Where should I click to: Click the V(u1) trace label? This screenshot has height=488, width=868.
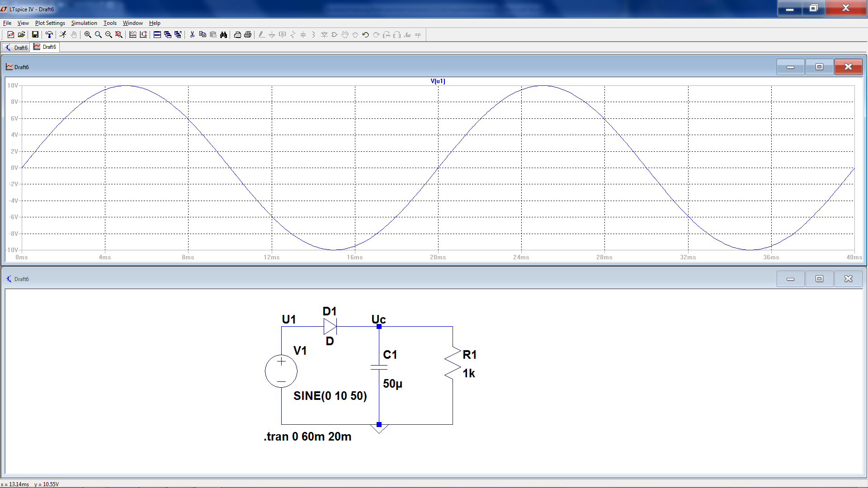(438, 81)
